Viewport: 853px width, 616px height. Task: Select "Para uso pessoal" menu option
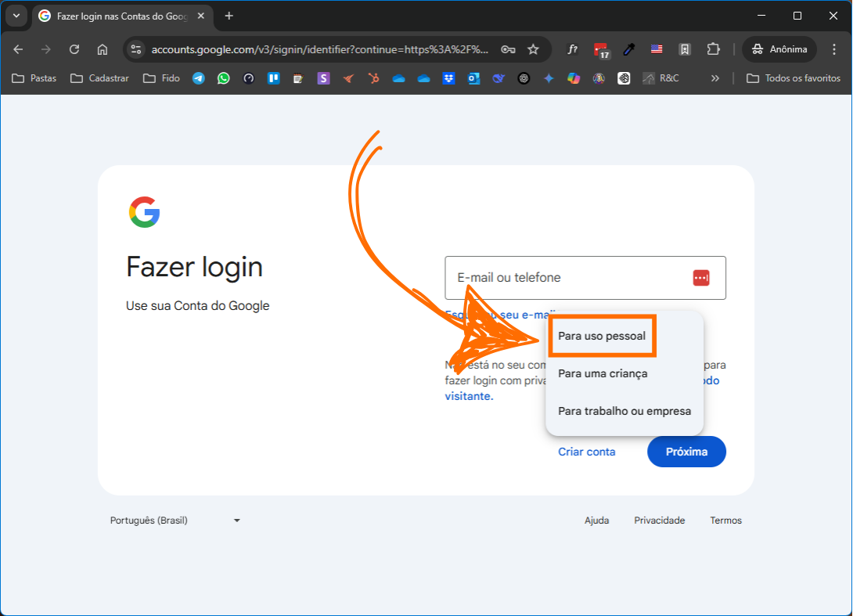point(602,336)
